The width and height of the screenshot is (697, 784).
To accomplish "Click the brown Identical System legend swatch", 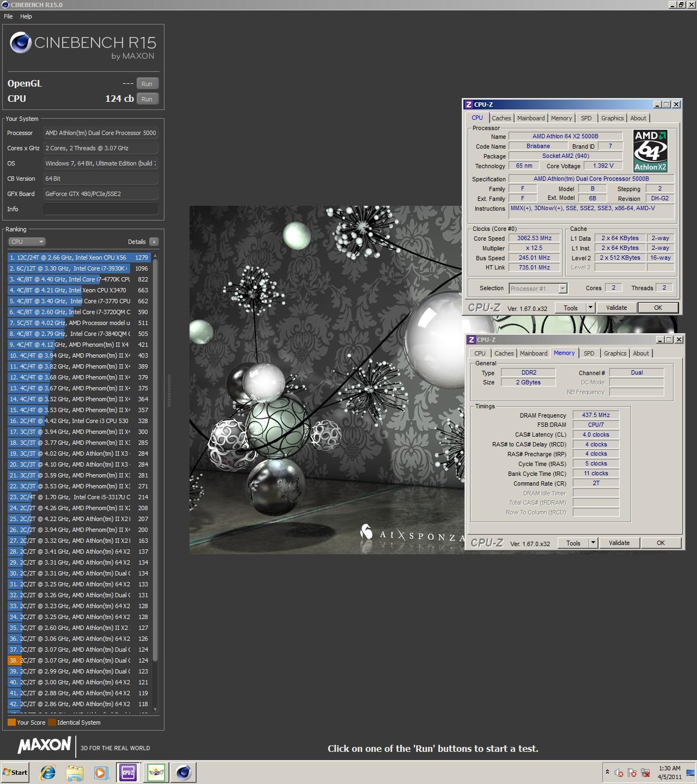I will coord(52,722).
